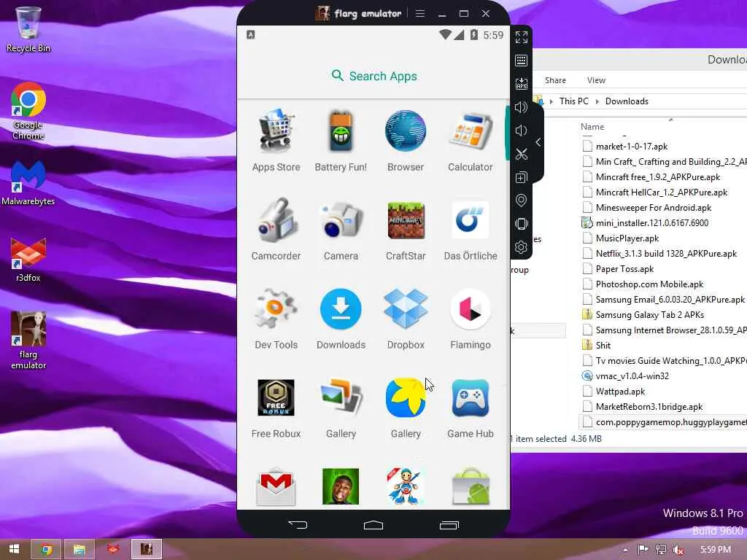Select the Samsung Galaxy Tab 2 APKs folder
The width and height of the screenshot is (747, 560).
[x=643, y=315]
